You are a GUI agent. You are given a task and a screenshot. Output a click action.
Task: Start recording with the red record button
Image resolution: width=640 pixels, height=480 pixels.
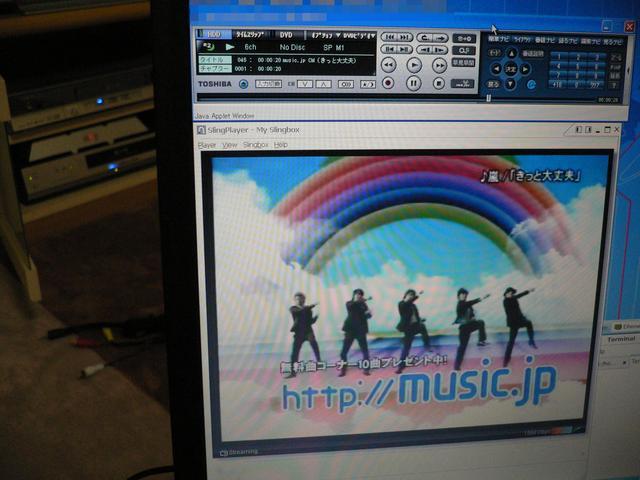click(388, 83)
